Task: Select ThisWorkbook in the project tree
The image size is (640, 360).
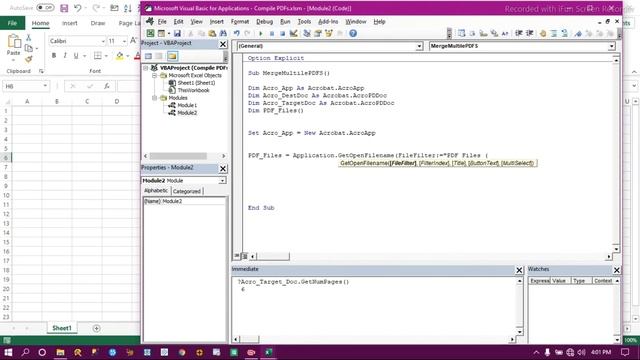Action: pos(193,90)
